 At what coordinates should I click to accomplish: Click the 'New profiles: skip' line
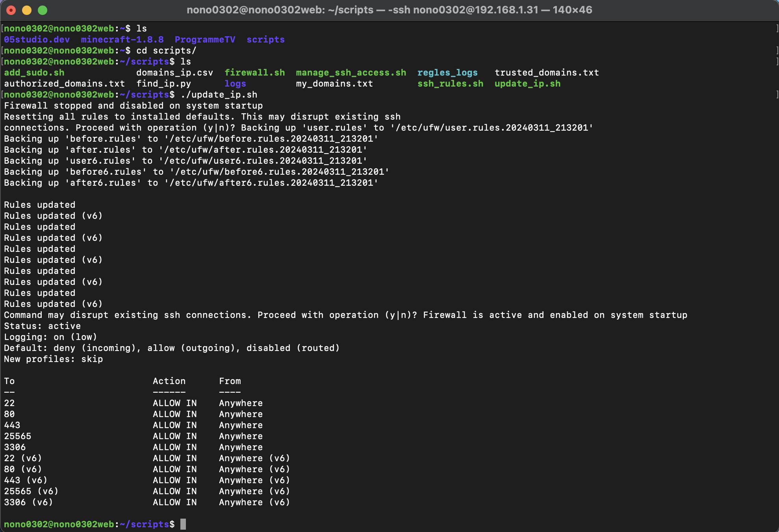54,359
